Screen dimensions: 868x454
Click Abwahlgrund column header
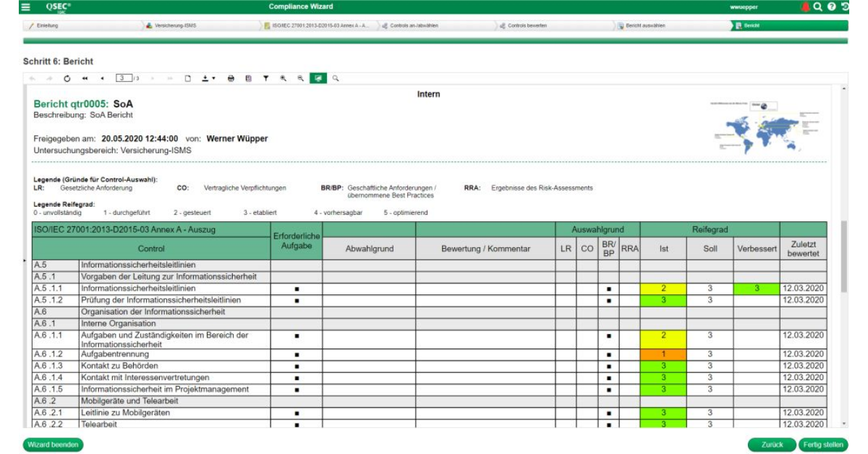(x=369, y=249)
